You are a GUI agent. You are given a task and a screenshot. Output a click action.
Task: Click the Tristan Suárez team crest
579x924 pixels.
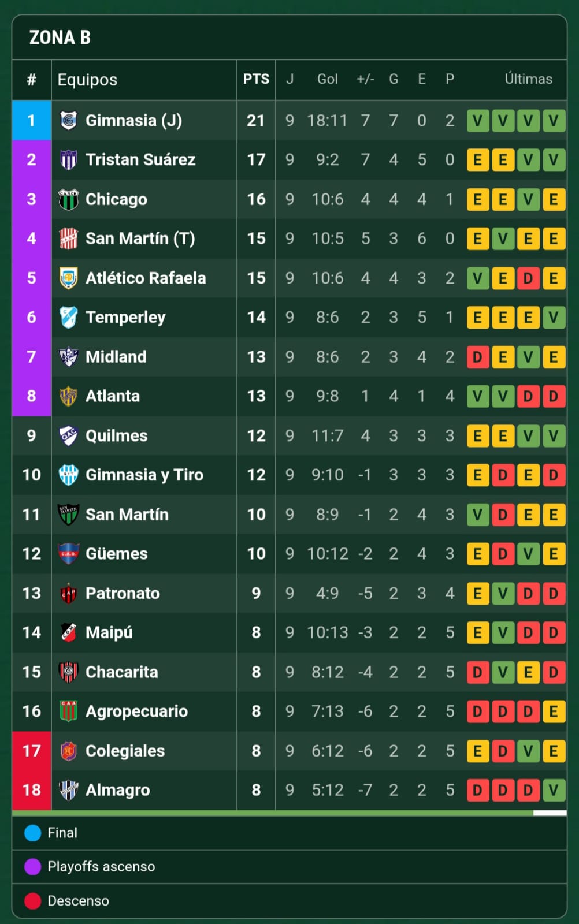click(x=68, y=159)
